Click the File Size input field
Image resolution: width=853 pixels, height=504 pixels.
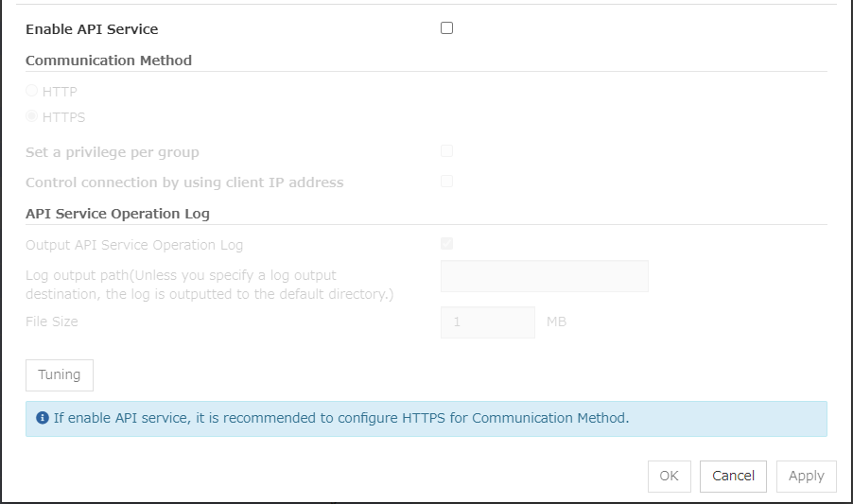coord(487,322)
